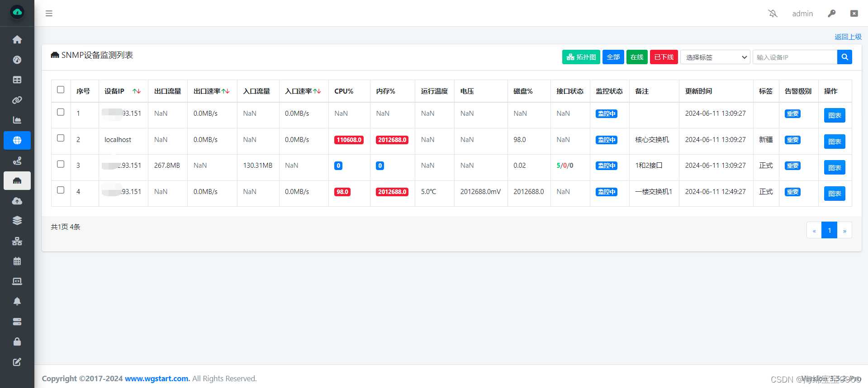Open the server rack icon in the sidebar
The width and height of the screenshot is (868, 388).
tap(17, 322)
